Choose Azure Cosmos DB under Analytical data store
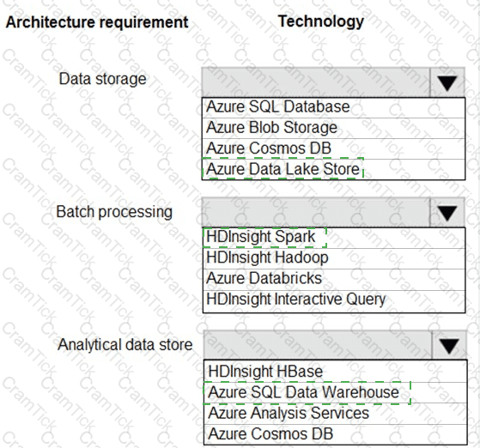 tap(336, 434)
